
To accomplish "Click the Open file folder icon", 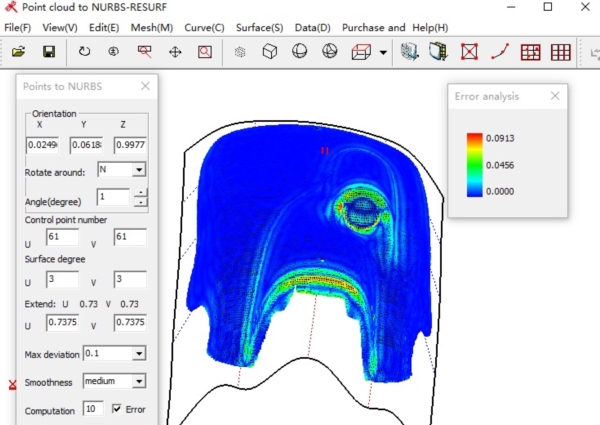I will tap(19, 51).
